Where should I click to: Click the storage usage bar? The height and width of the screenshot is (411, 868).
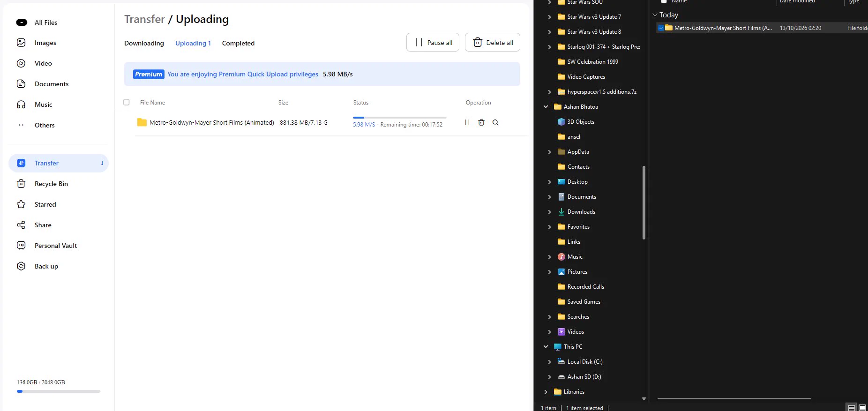coord(59,391)
